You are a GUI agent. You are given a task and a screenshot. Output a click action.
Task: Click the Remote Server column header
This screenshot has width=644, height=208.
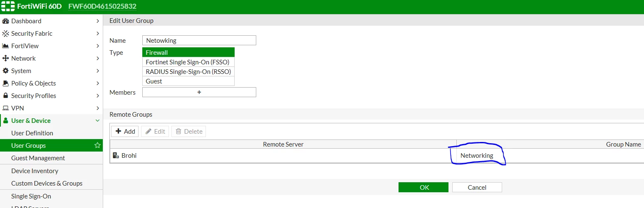click(283, 144)
